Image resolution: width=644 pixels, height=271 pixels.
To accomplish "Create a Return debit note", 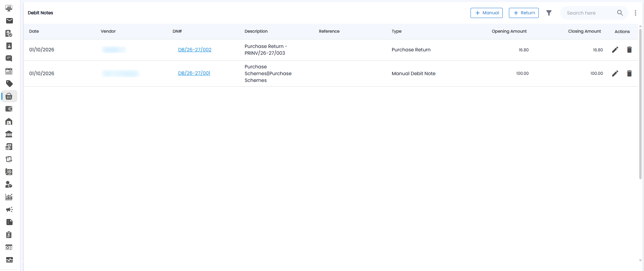I will (x=524, y=13).
